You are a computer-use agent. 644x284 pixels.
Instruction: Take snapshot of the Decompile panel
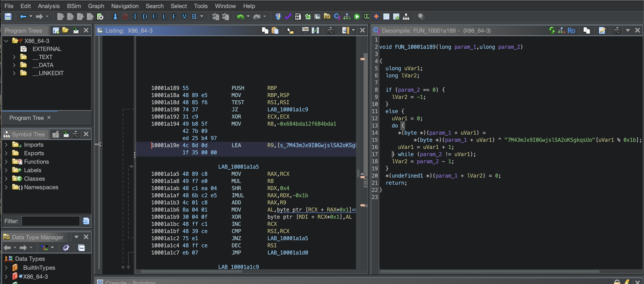pos(617,30)
